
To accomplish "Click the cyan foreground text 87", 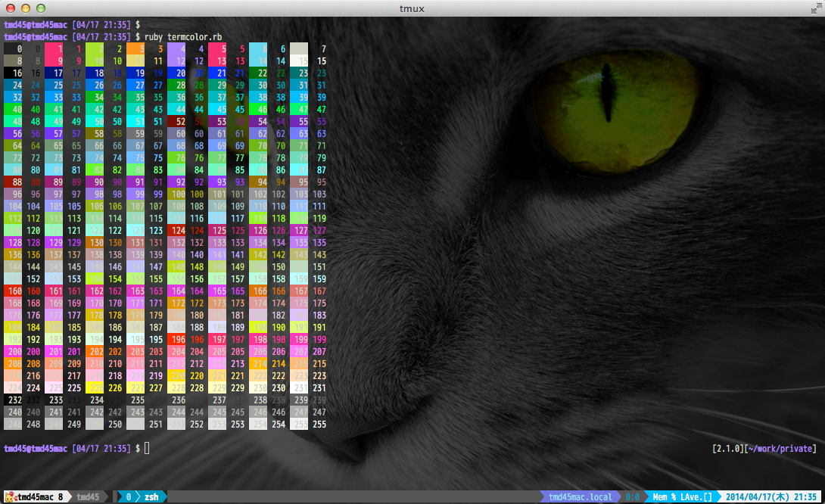I will 322,170.
